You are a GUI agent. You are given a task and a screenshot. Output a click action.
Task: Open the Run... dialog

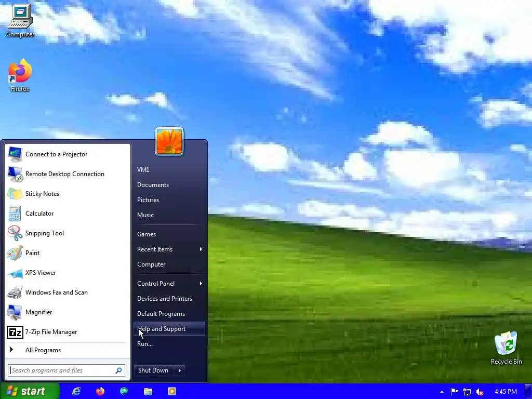point(169,344)
